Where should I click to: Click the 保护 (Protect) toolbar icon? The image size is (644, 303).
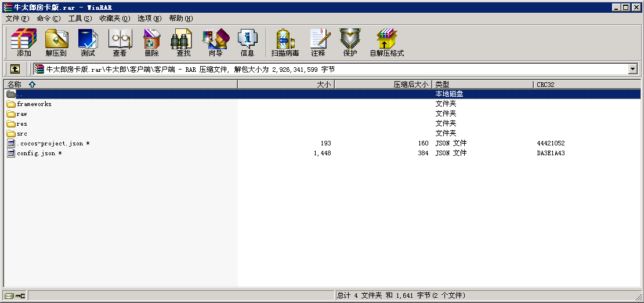point(350,43)
